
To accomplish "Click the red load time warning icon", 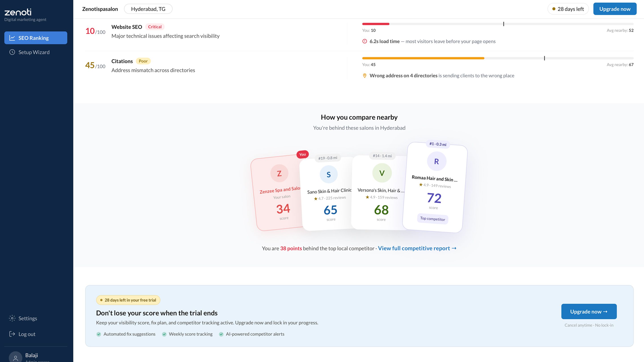I will [365, 42].
